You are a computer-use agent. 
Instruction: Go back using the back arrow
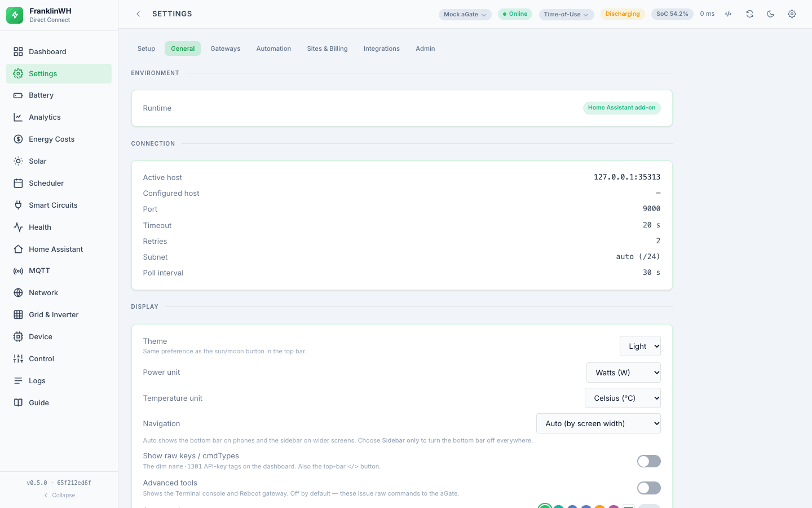[138, 14]
